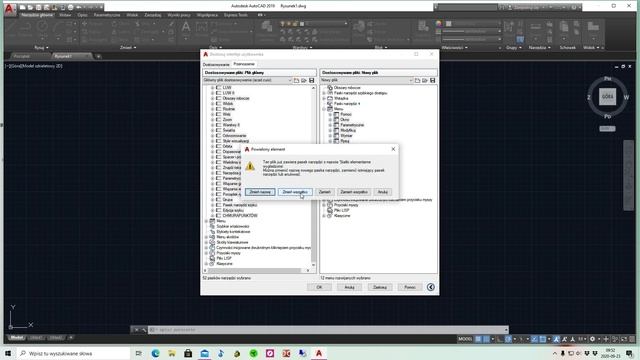Click the Zamień button in the Powielony element dialog
Screen dimensions: 640x360
pyautogui.click(x=324, y=192)
